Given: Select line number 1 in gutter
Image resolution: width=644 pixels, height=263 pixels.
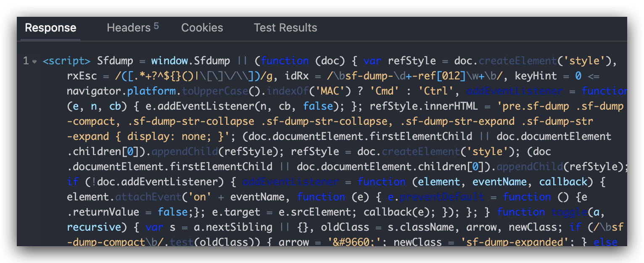Looking at the screenshot, I should [26, 61].
